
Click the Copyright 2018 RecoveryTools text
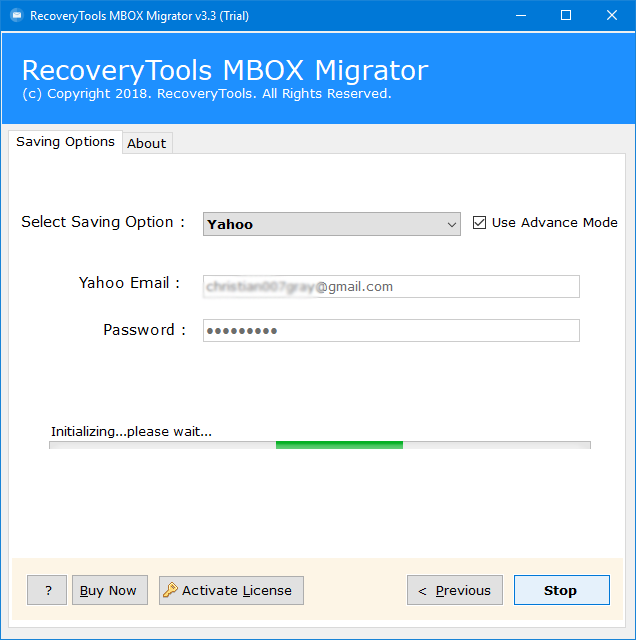pos(207,94)
